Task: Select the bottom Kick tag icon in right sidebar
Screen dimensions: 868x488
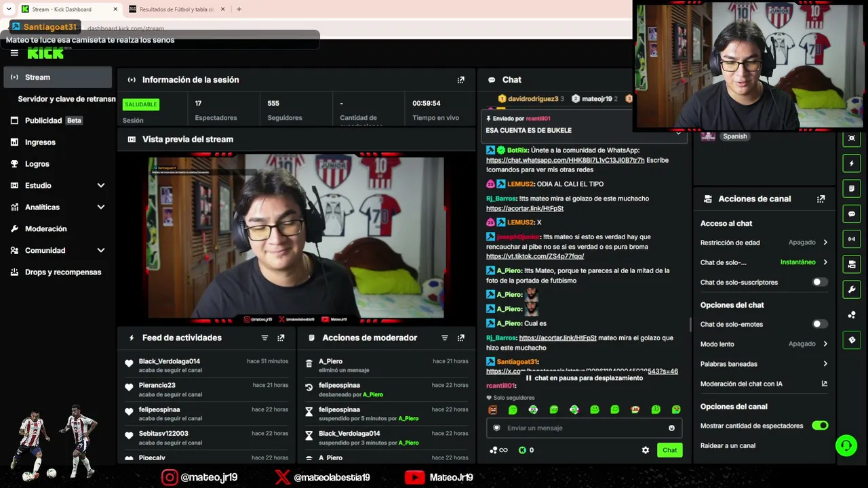Action: [x=852, y=340]
